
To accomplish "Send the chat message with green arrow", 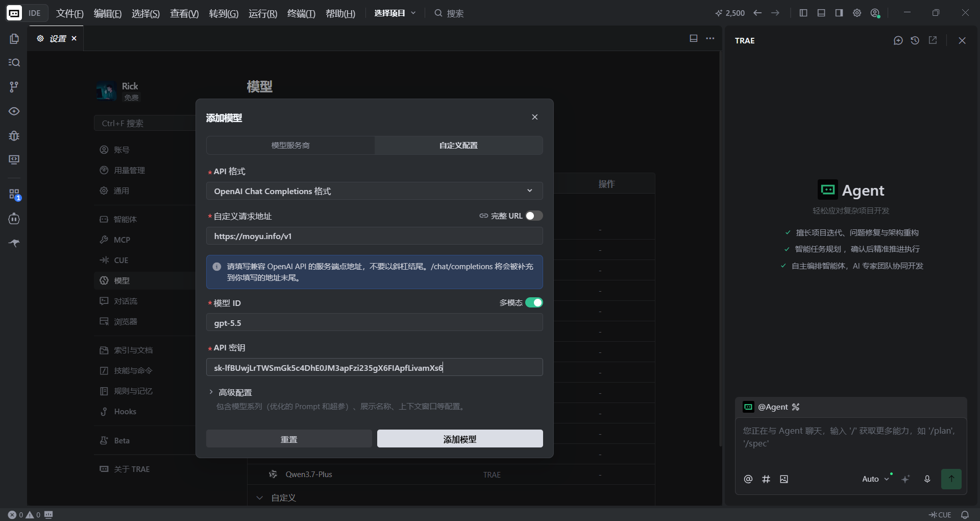I will tap(951, 479).
